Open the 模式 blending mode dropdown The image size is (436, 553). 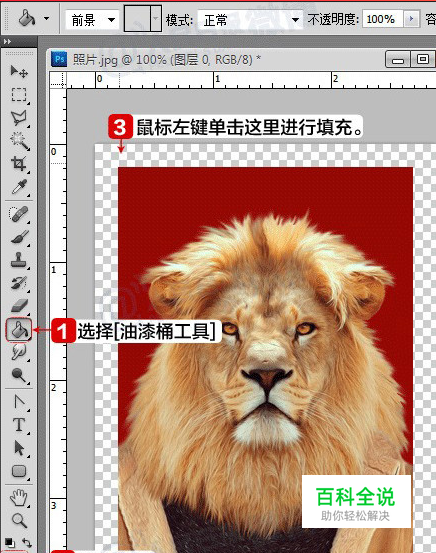click(250, 20)
